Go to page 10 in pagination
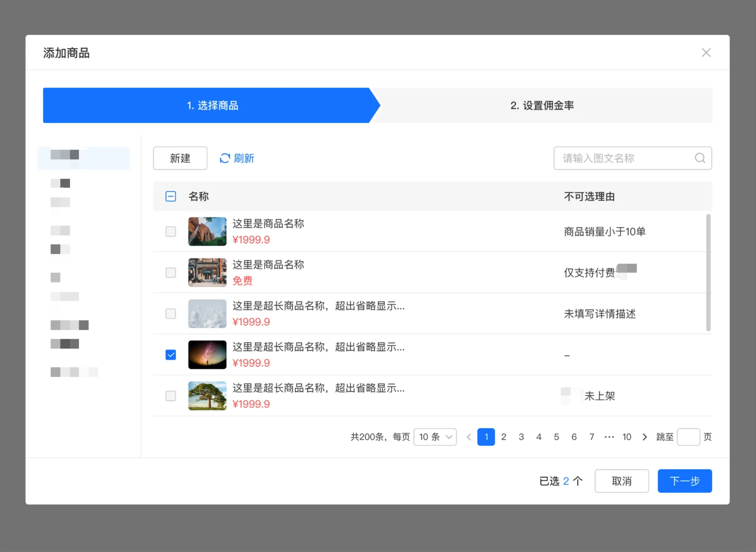The height and width of the screenshot is (552, 756). click(x=627, y=437)
